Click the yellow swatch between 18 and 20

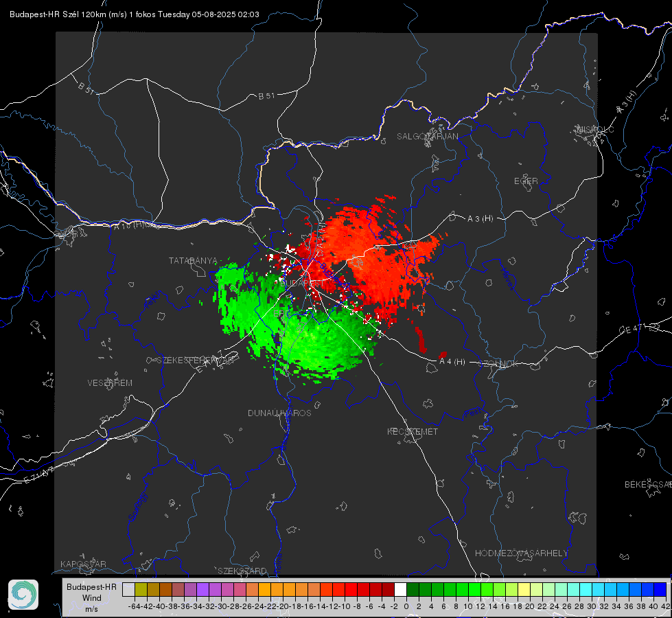coord(524,589)
